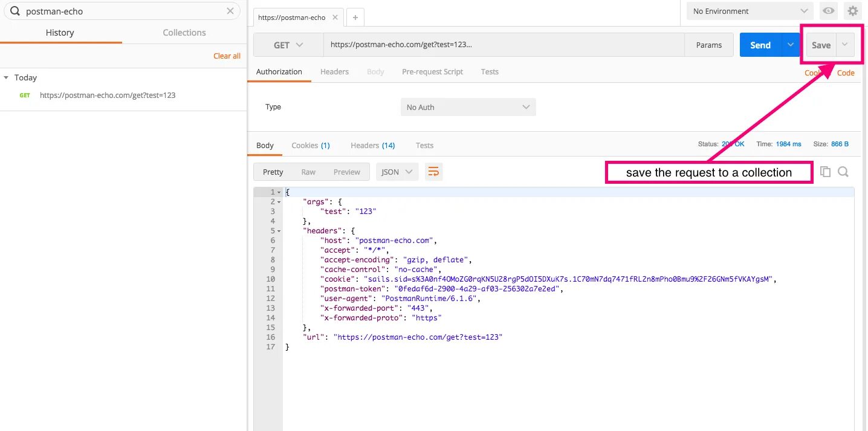
Task: Open the Send button dropdown arrow
Action: tap(791, 45)
